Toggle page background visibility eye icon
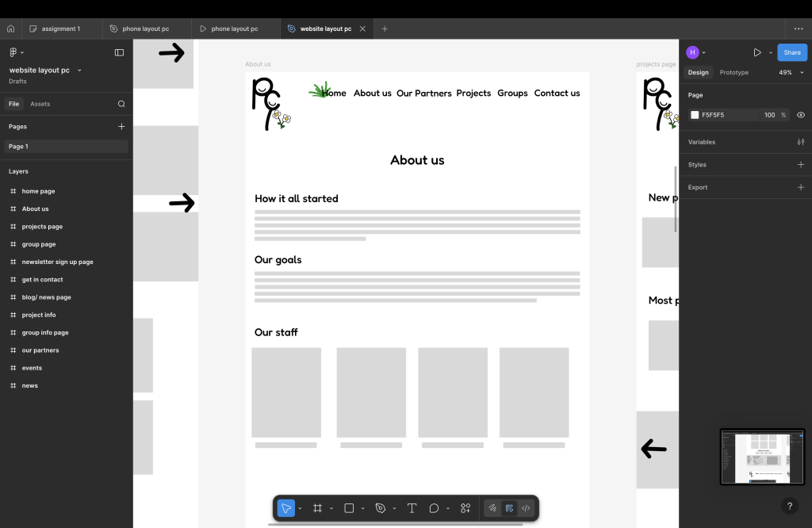The height and width of the screenshot is (528, 812). point(801,115)
